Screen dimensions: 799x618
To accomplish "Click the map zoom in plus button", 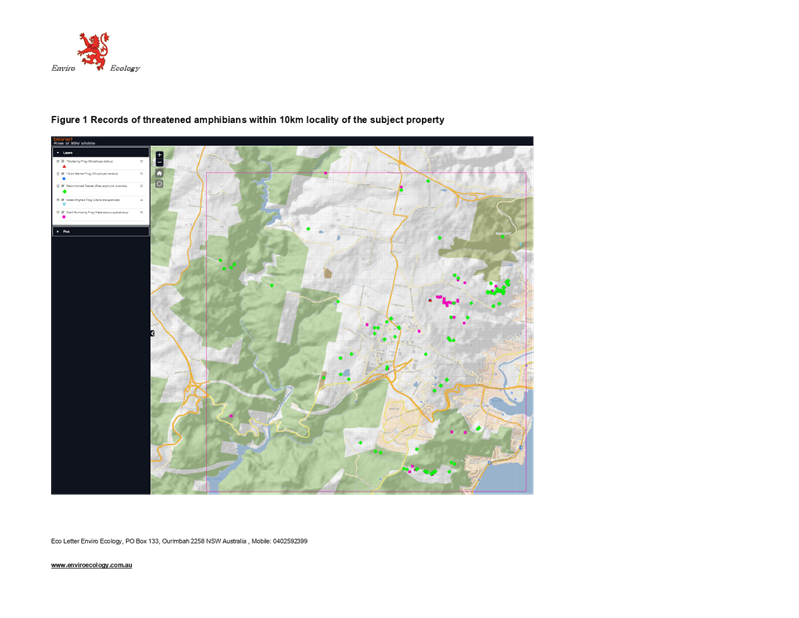I will (159, 155).
